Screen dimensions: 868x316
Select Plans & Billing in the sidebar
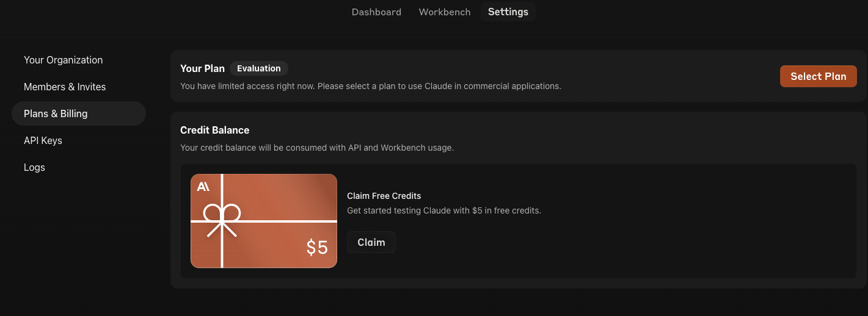tap(56, 113)
